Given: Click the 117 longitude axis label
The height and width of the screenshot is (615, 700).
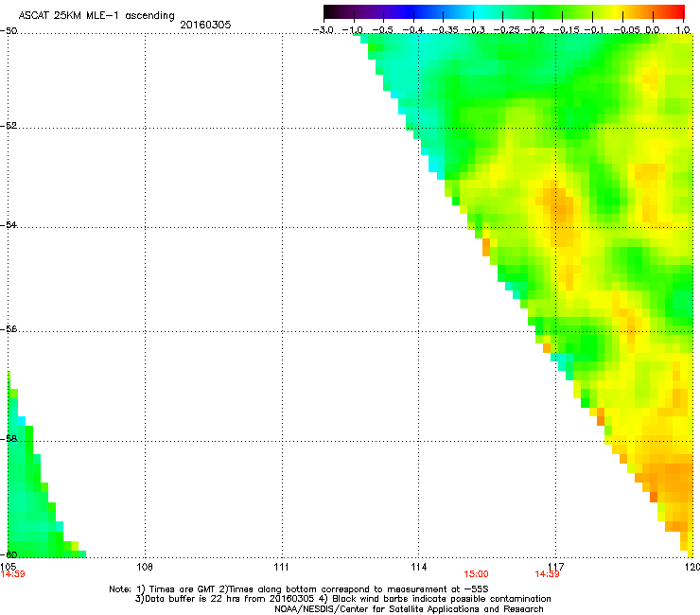Looking at the screenshot, I should pos(556,567).
